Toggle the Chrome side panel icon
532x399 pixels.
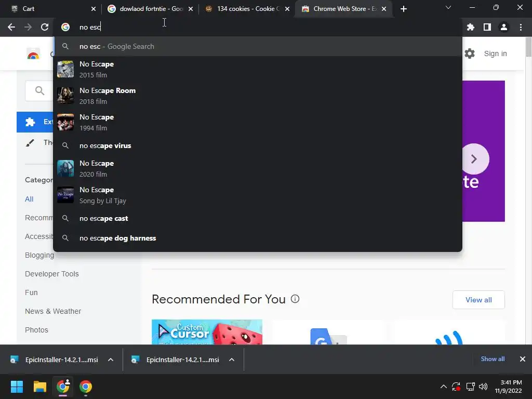pyautogui.click(x=487, y=27)
